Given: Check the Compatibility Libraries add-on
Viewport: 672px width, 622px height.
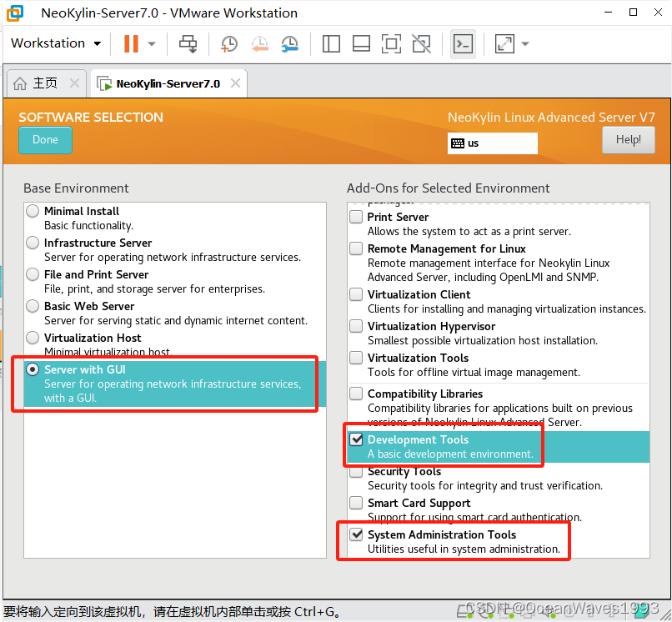Looking at the screenshot, I should [356, 394].
